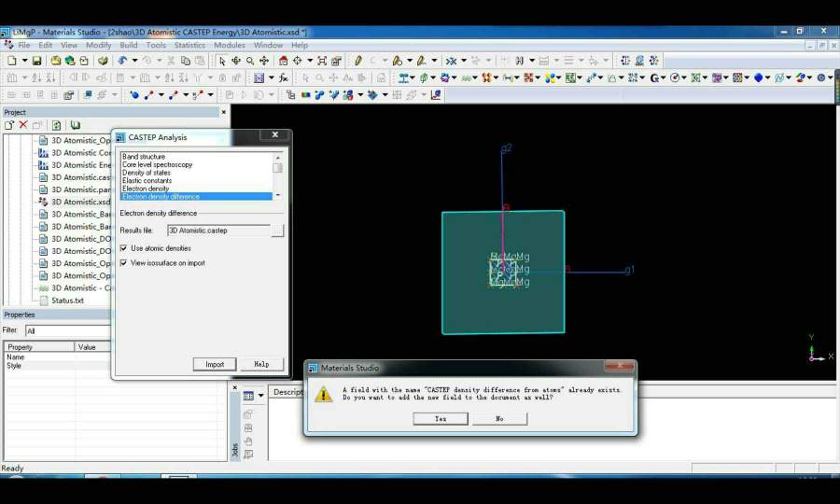
Task: Open the dropdown beside the grid icon left of fx
Action: click(271, 78)
